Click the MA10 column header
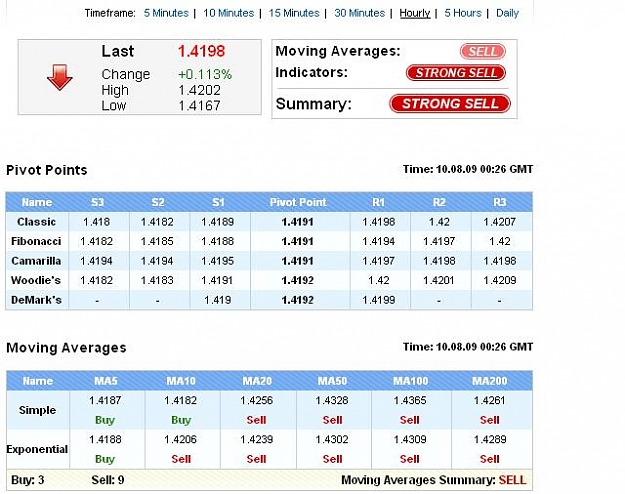This screenshot has height=494, width=625. [x=181, y=381]
